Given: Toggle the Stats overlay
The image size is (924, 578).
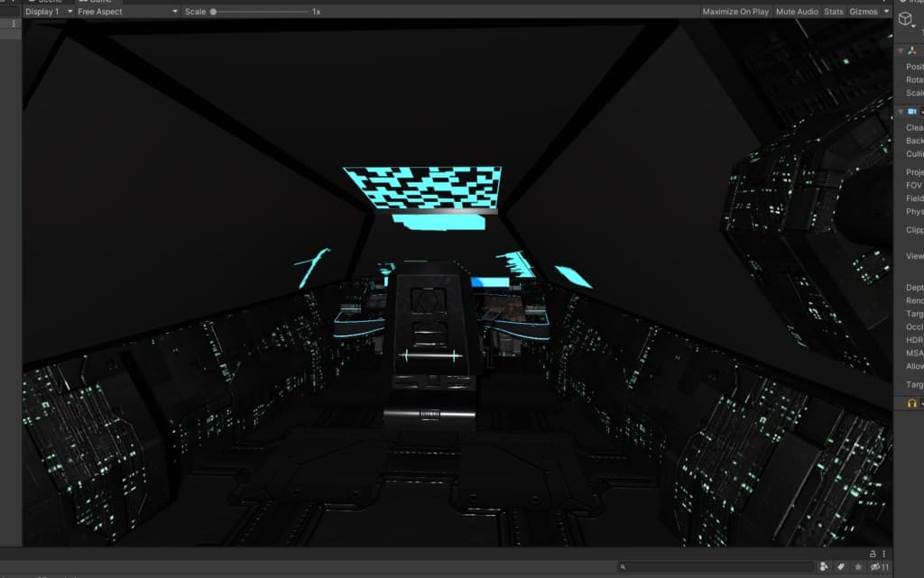Looking at the screenshot, I should coord(833,11).
